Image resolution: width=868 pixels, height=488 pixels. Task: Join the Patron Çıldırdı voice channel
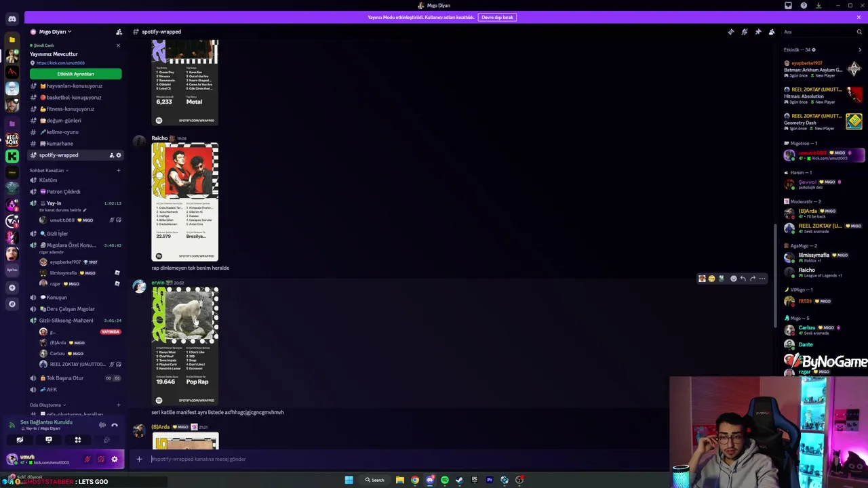point(75,192)
